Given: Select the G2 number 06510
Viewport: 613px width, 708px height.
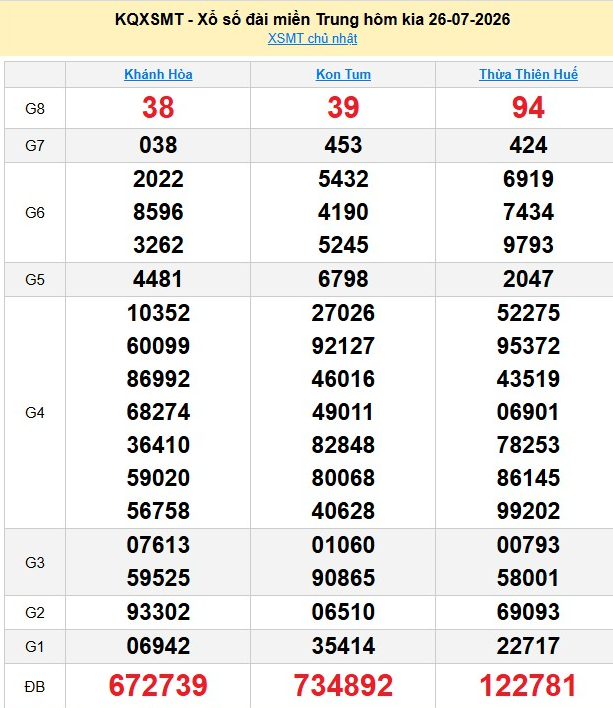Looking at the screenshot, I should [343, 612].
